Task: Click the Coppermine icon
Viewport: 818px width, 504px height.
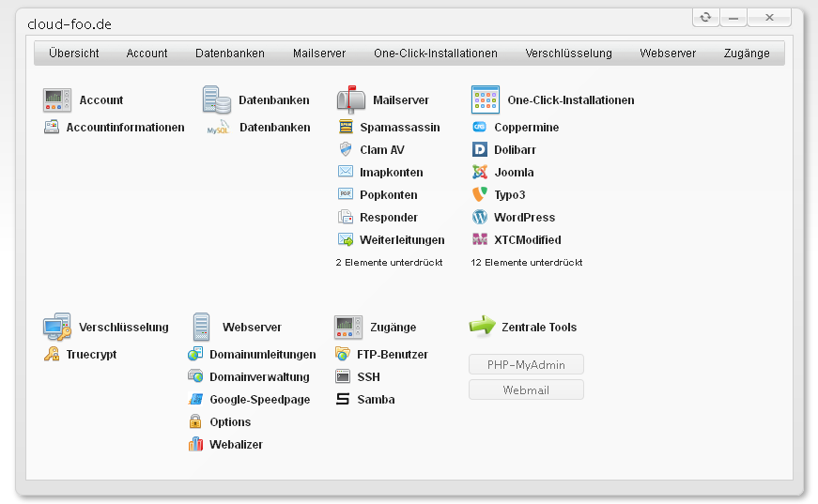Action: [x=479, y=127]
